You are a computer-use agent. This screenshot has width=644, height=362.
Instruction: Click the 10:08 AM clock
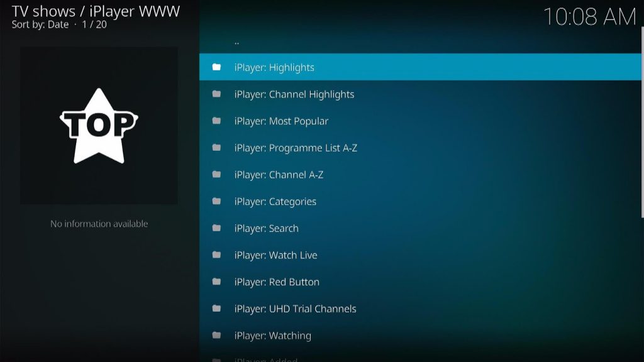pos(590,17)
